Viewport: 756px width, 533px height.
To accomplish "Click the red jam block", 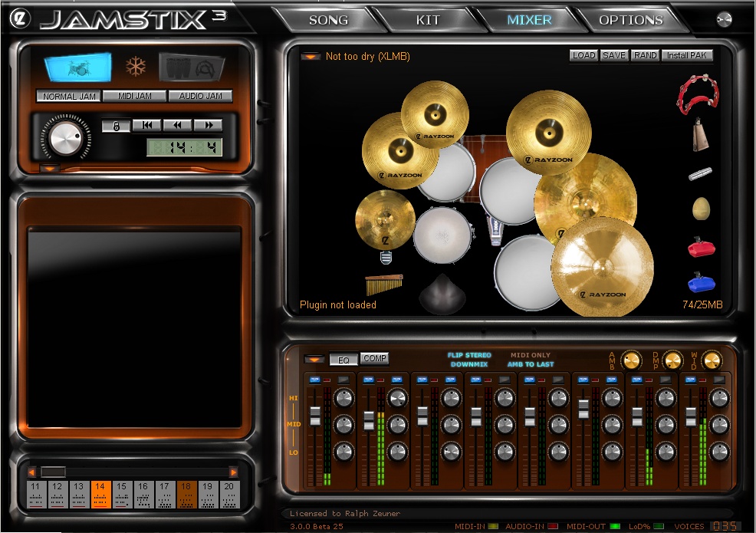I will [701, 248].
